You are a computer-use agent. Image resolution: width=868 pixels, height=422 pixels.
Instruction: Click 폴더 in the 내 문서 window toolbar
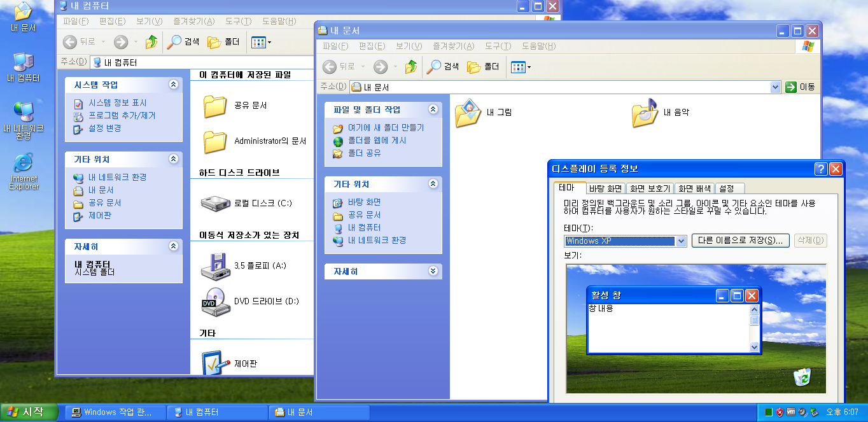pyautogui.click(x=483, y=67)
